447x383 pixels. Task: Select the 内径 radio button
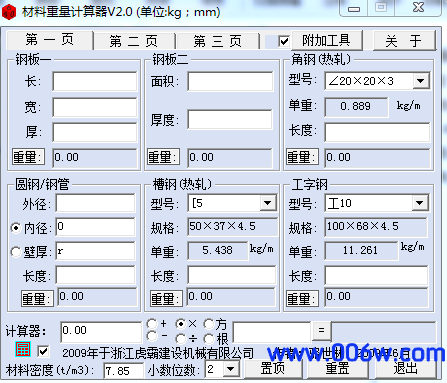pyautogui.click(x=16, y=228)
